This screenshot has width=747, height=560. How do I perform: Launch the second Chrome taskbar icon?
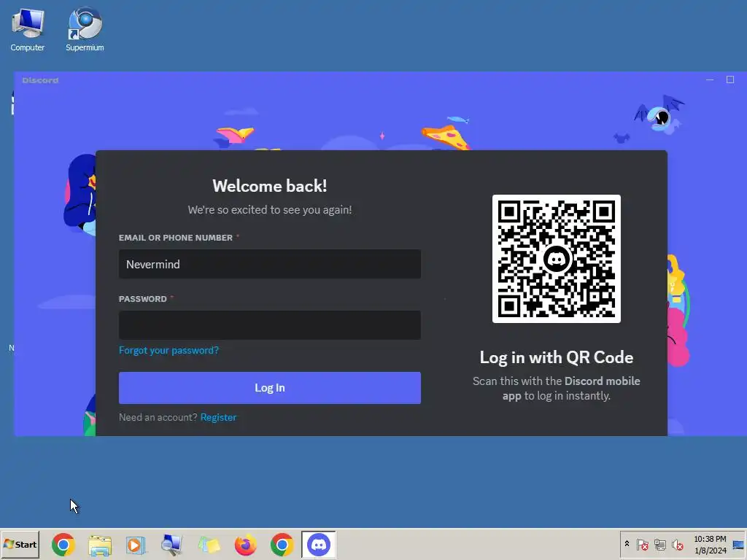282,545
